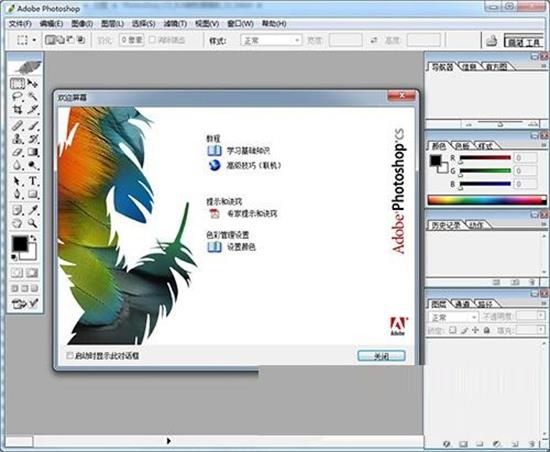Select the Eraser tool
Image resolution: width=550 pixels, height=452 pixels.
click(17, 152)
